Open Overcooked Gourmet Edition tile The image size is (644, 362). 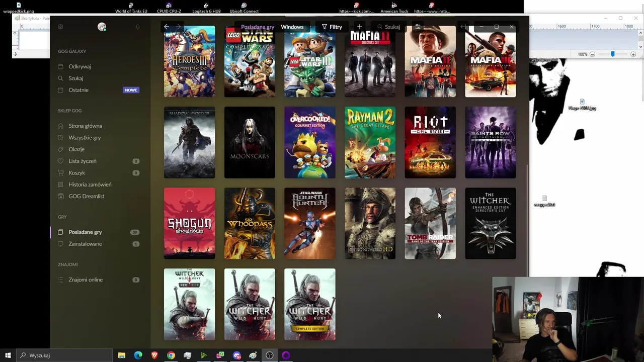tap(310, 142)
